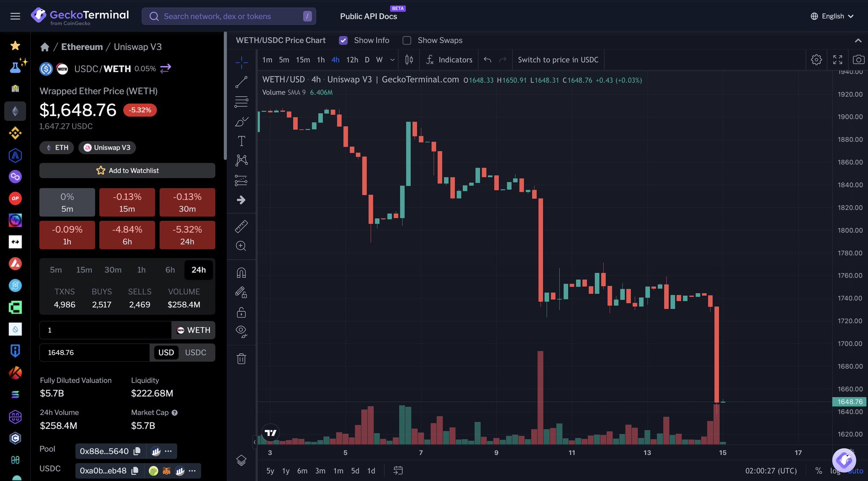
Task: Select the Ethereum network icon in sidebar
Action: click(15, 111)
